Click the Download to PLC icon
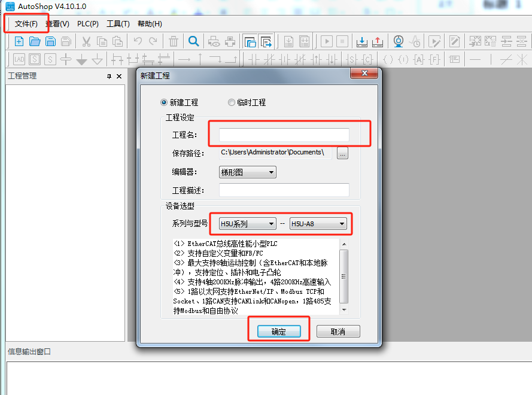The width and height of the screenshot is (532, 395). [x=361, y=41]
